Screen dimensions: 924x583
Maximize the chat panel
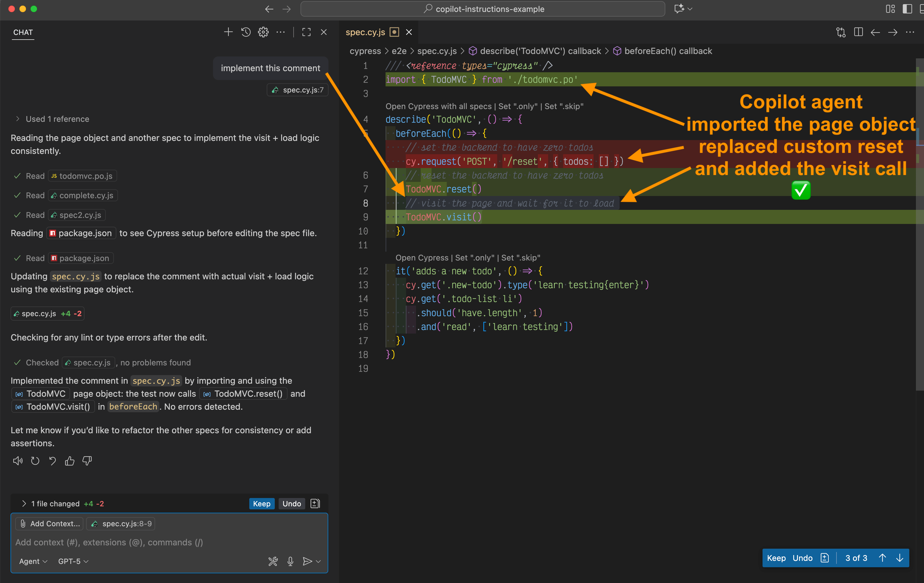point(306,32)
